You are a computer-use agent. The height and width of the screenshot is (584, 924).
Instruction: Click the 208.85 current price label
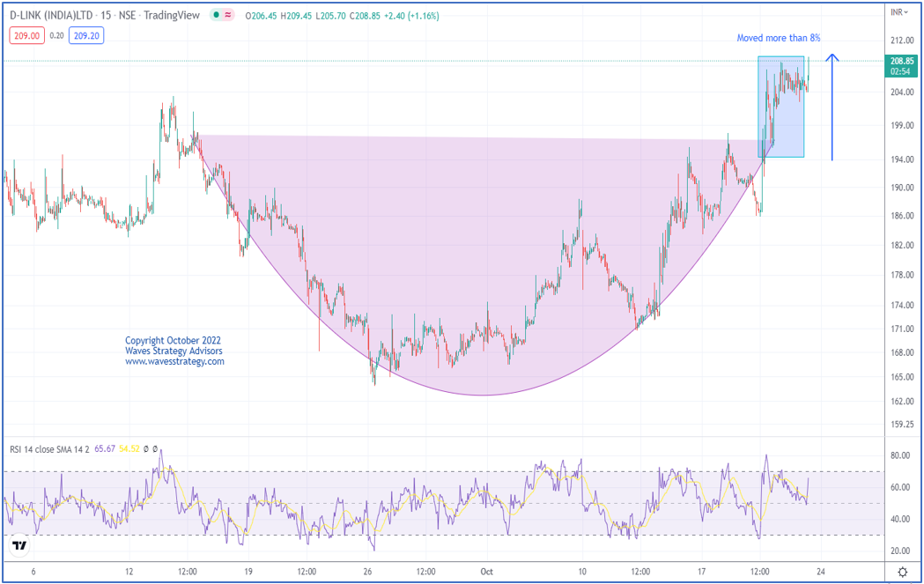902,62
